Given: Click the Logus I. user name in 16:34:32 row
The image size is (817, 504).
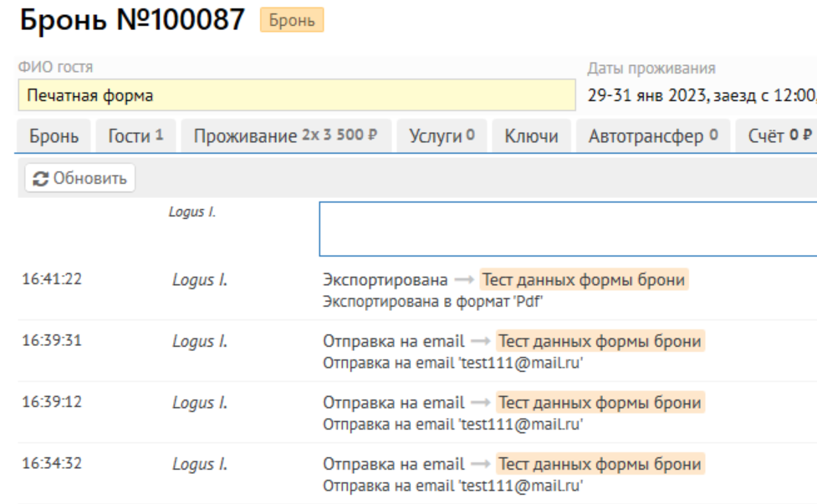Looking at the screenshot, I should tap(200, 464).
